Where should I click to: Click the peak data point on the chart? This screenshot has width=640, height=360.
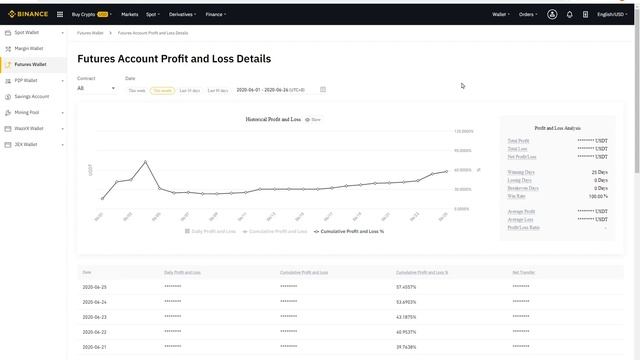pyautogui.click(x=145, y=162)
